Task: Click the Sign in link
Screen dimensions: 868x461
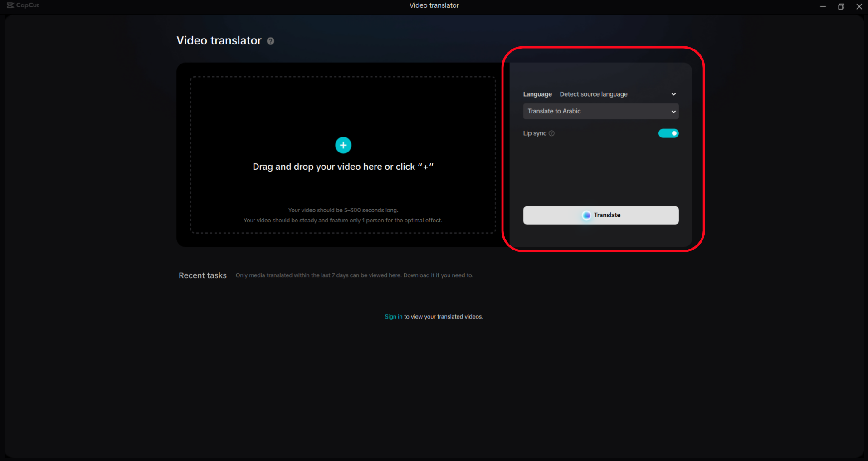Action: pos(393,316)
